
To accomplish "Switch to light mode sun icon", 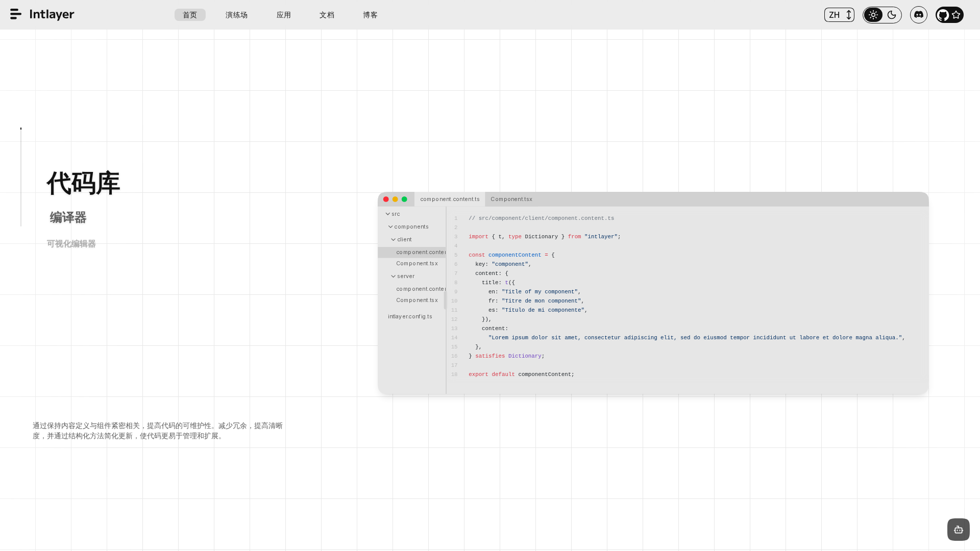I will coord(873,15).
